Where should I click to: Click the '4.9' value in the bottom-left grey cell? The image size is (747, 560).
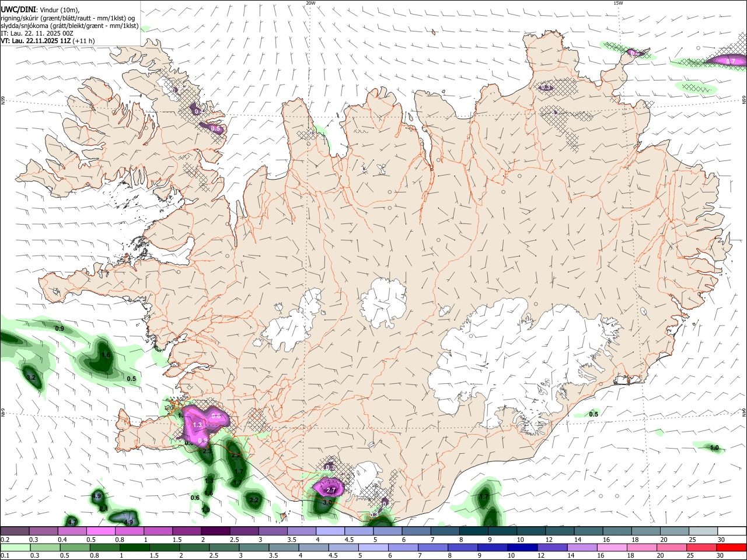pos(129,522)
